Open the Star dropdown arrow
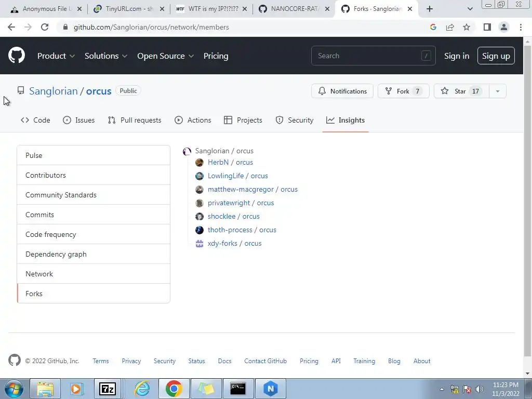 click(x=497, y=91)
